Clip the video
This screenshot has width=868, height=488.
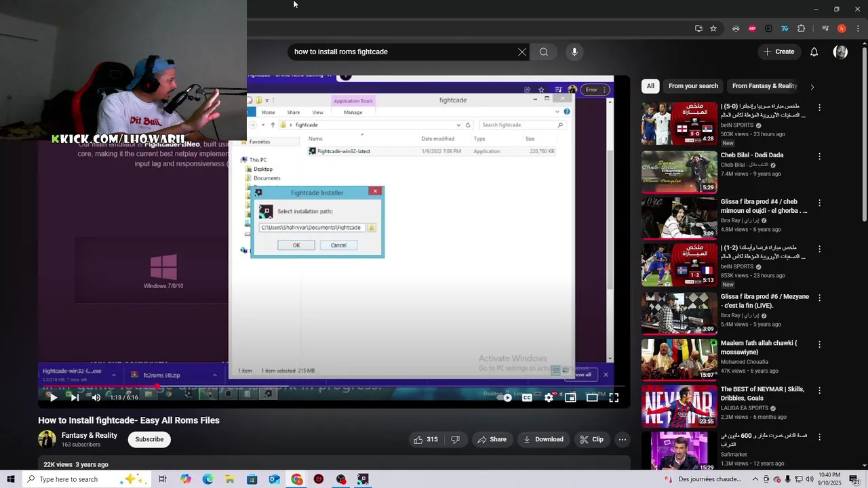(x=591, y=439)
